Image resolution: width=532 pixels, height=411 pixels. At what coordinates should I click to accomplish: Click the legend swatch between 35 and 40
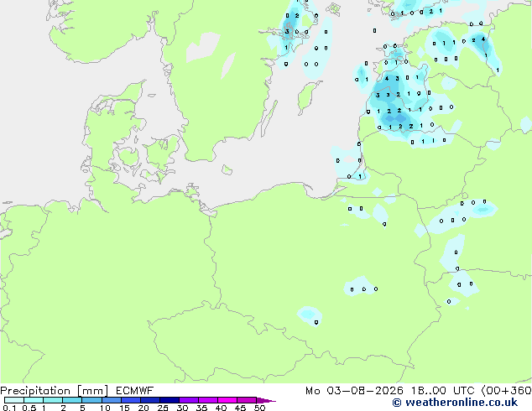tap(208, 400)
